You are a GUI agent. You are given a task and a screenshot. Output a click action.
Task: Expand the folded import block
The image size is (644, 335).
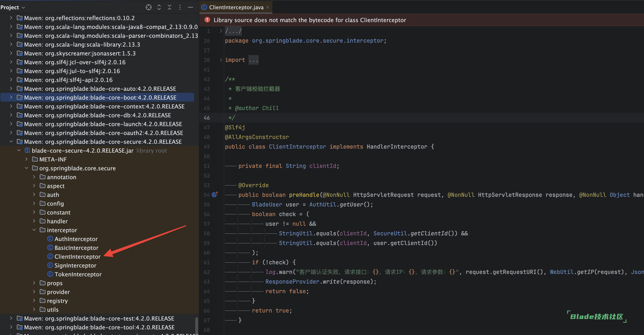(221, 60)
